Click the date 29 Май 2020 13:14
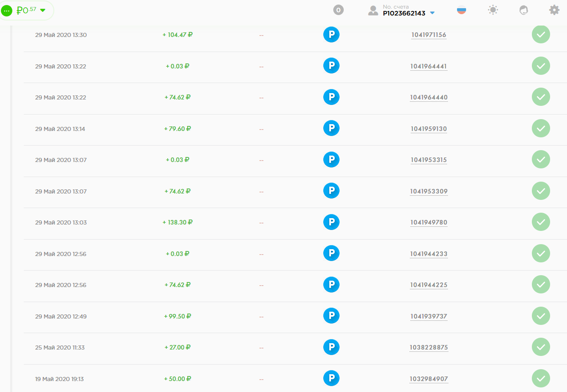The width and height of the screenshot is (567, 392). coord(60,129)
